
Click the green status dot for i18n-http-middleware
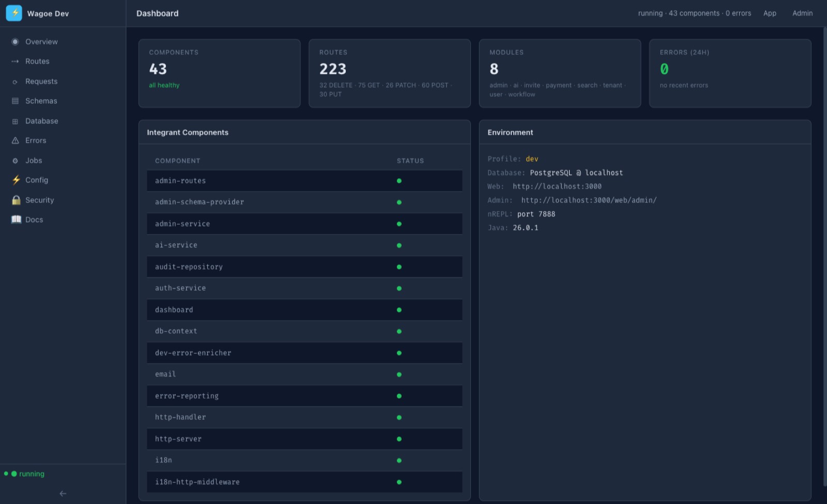click(399, 482)
